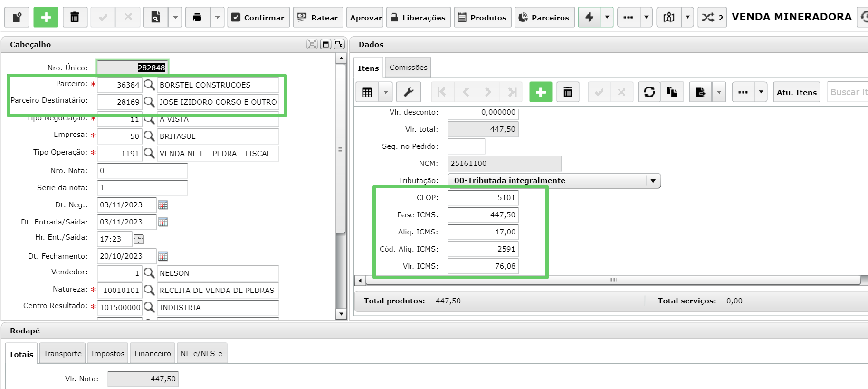
Task: Click the search magnifier next to Parceiro field
Action: 149,85
